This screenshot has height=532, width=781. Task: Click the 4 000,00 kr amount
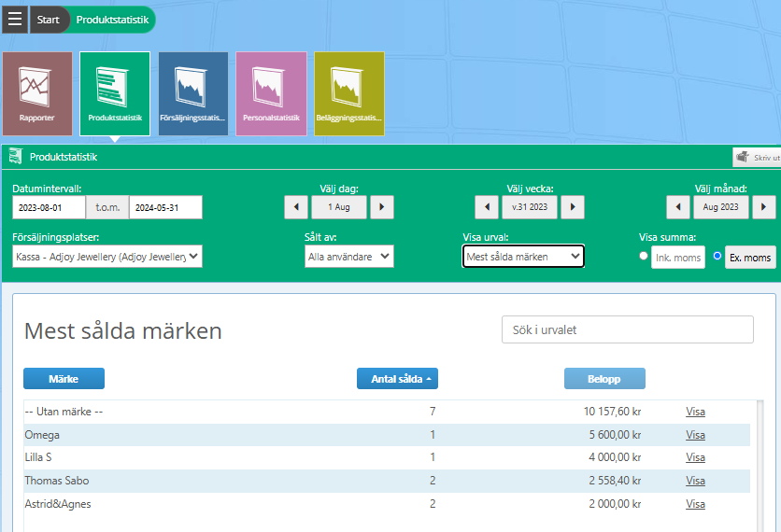coord(615,457)
